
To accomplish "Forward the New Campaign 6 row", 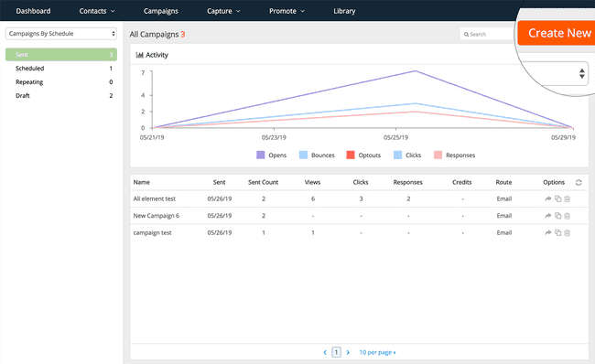I will (548, 216).
